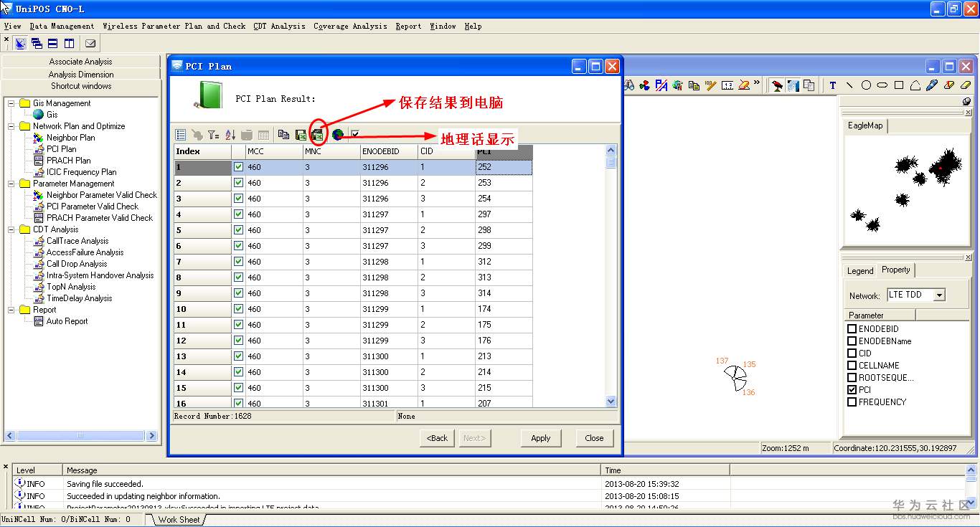Click the left tree horizontal scrollbar right arrow
This screenshot has height=527, width=980.
151,435
